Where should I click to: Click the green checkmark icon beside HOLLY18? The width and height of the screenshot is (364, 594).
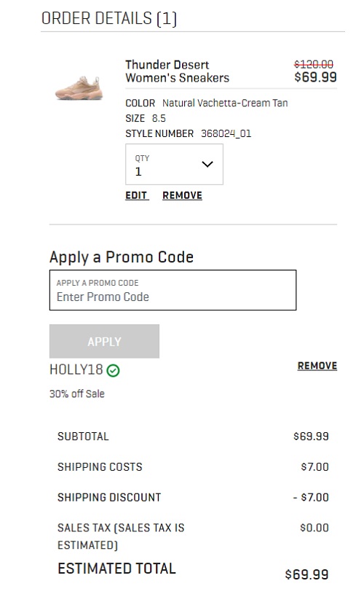coord(113,370)
